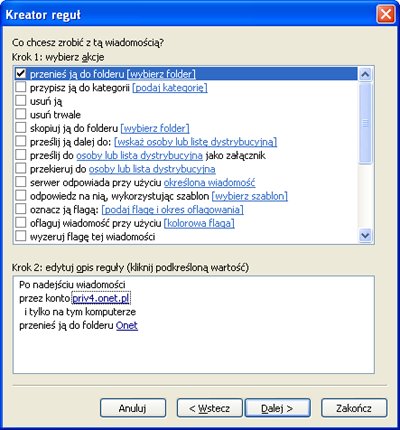Click the action list scroll-up arrow
Viewport: 400px width, 430px height.
(x=365, y=74)
